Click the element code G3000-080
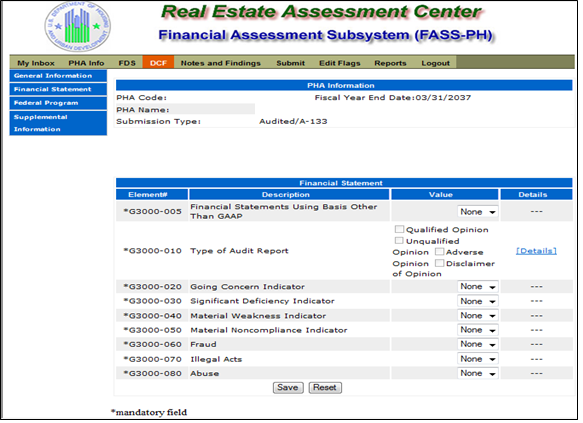 152,374
